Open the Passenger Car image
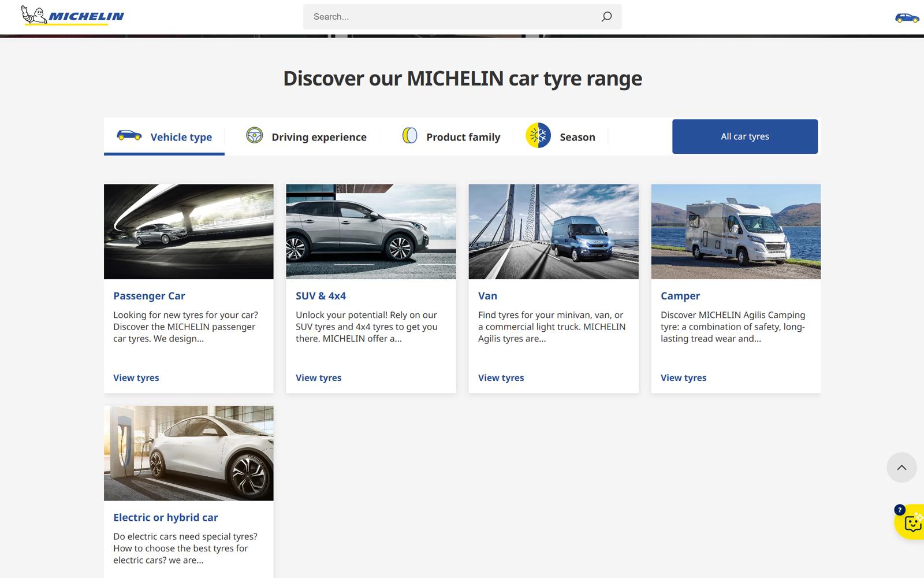The width and height of the screenshot is (924, 578). coord(189,232)
